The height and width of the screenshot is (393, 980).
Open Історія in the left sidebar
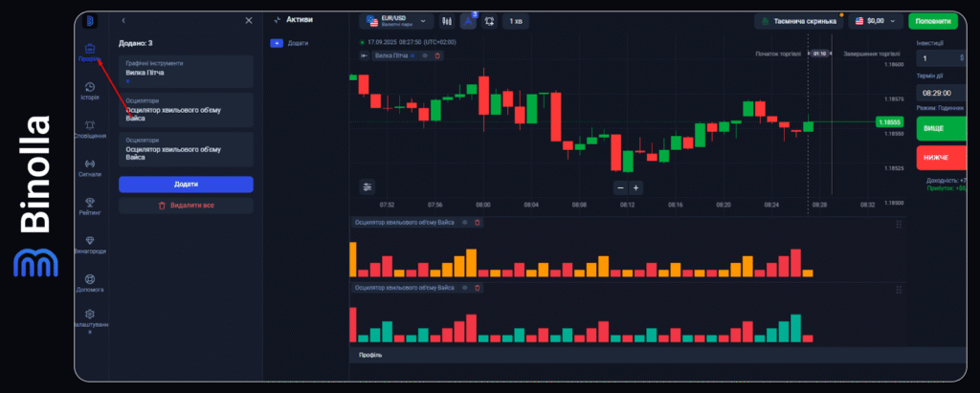(x=89, y=91)
